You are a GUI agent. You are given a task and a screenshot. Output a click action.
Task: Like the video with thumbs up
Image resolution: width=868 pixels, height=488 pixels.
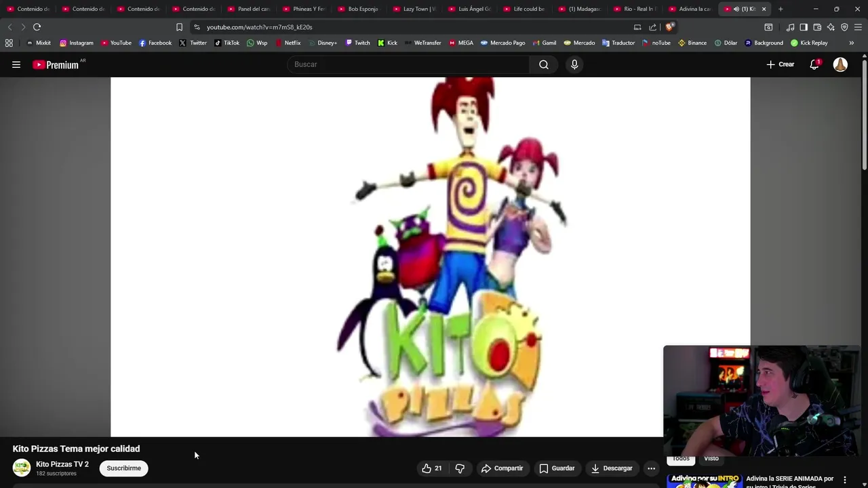click(x=431, y=468)
